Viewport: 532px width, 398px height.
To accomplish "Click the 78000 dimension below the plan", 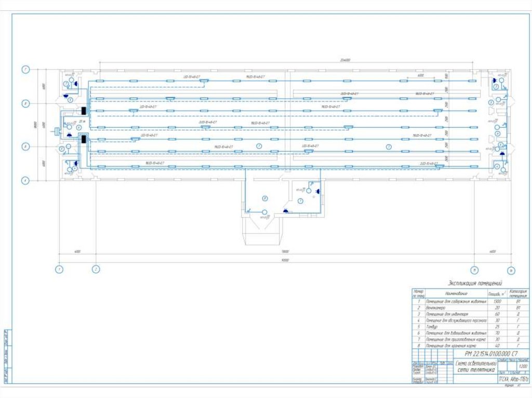I will 285,252.
